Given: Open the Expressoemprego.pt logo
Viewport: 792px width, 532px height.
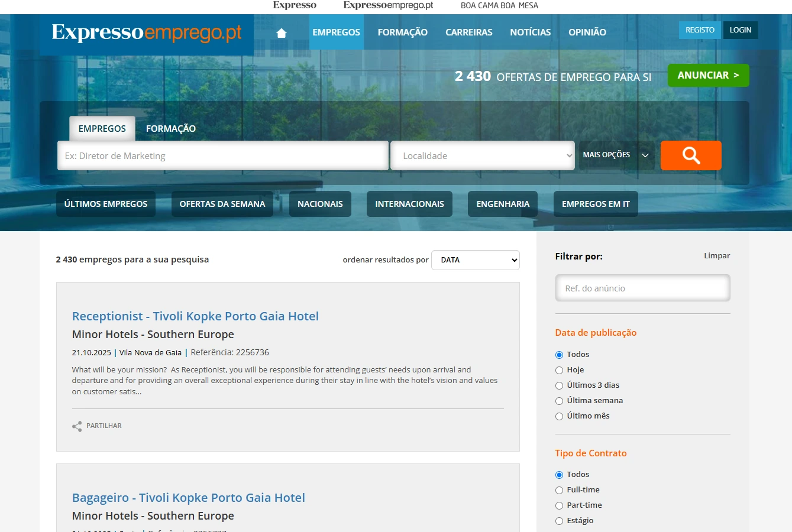Looking at the screenshot, I should [147, 33].
